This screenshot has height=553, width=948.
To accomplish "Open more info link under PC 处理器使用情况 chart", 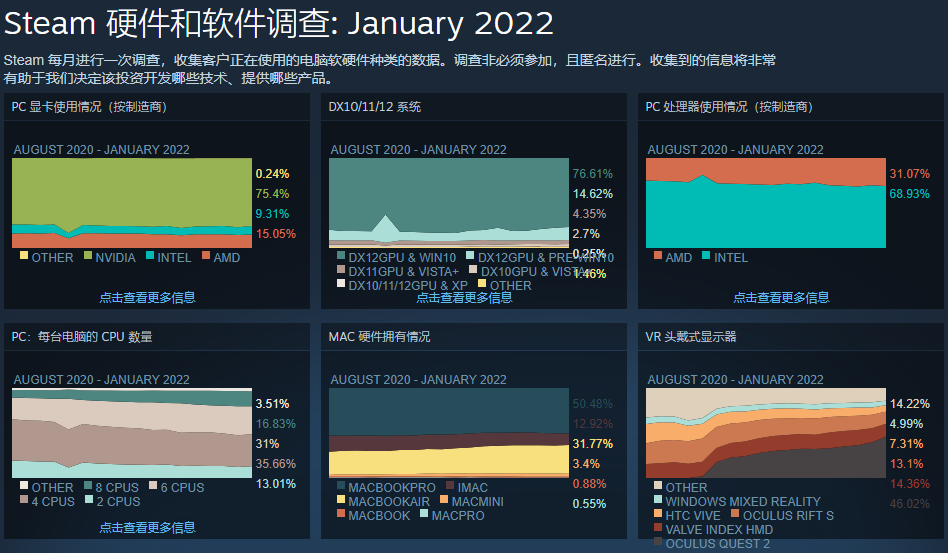I will (781, 297).
